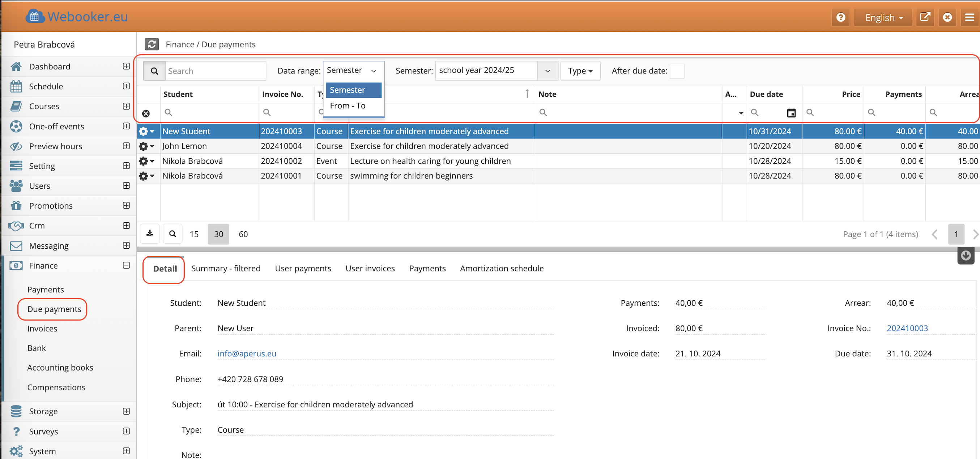The image size is (980, 459).
Task: Choose From - To in data range list
Action: click(x=347, y=106)
